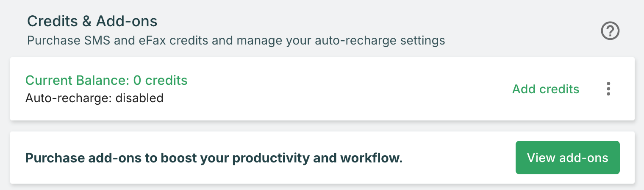Click blank area of the balance card
The height and width of the screenshot is (190, 644).
click(x=339, y=89)
